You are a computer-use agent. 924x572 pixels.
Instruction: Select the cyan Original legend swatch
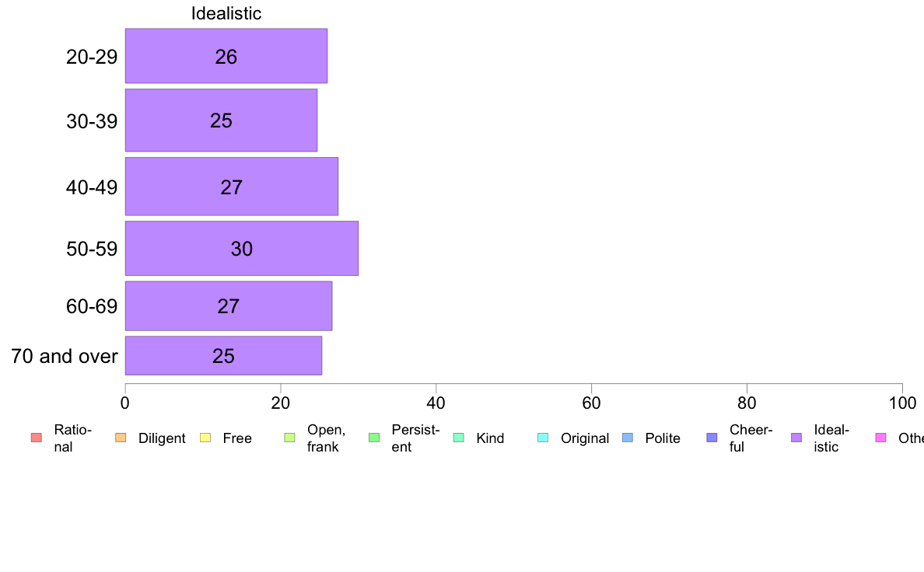pos(544,438)
